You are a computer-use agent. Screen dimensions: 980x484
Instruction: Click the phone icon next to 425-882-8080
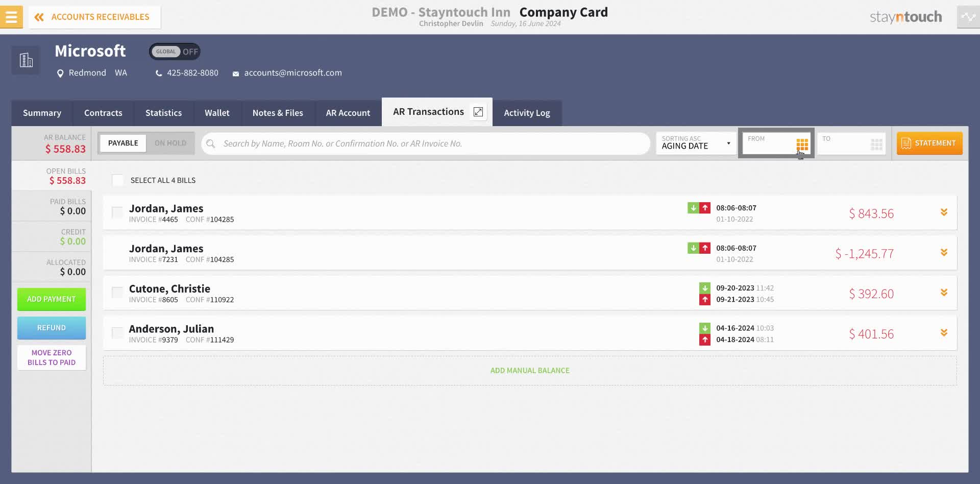pos(159,74)
